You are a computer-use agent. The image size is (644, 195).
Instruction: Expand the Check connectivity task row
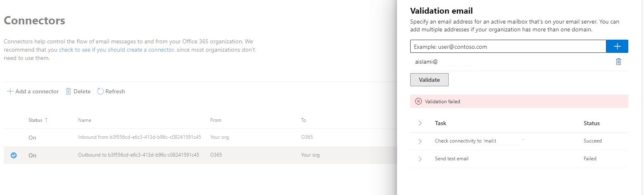click(420, 141)
